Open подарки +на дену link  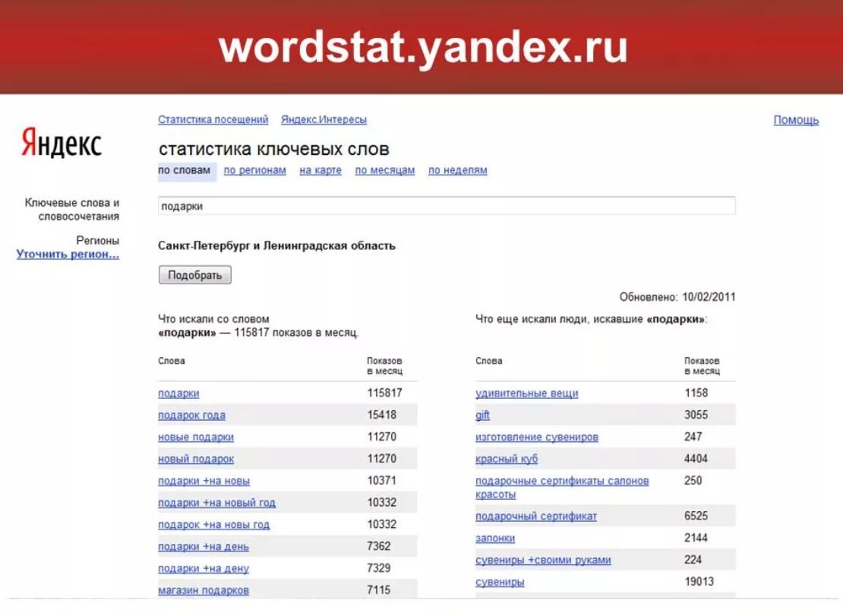tap(204, 569)
